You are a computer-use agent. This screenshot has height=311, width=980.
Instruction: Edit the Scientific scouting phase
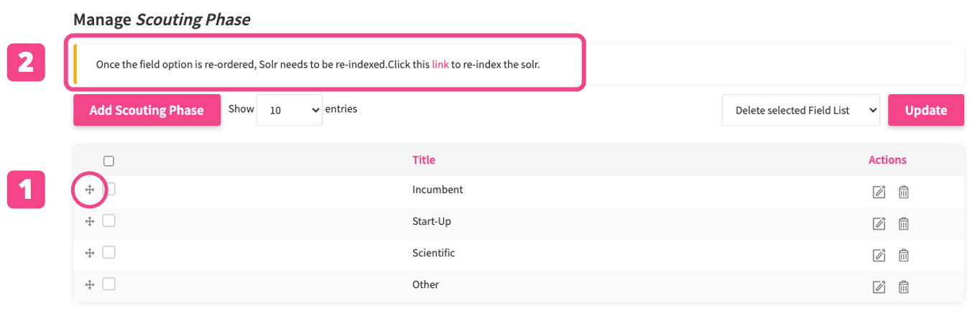[x=879, y=255]
